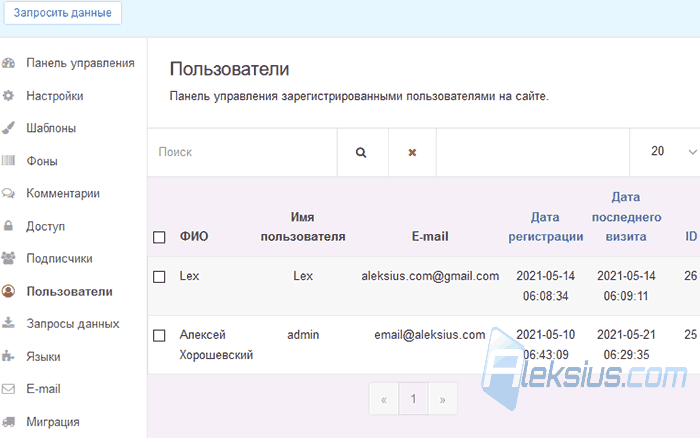
Task: Click email aleksius.com@gmail.com cell
Action: [x=430, y=276]
